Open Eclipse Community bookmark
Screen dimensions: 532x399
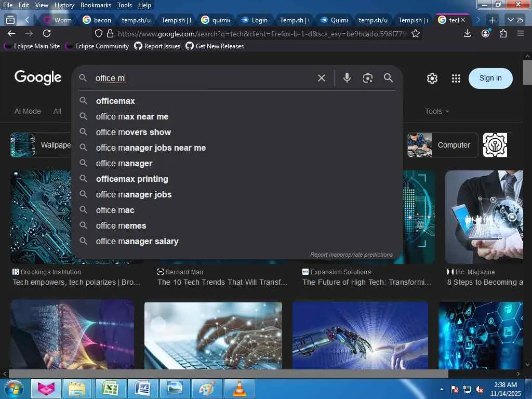pyautogui.click(x=97, y=46)
